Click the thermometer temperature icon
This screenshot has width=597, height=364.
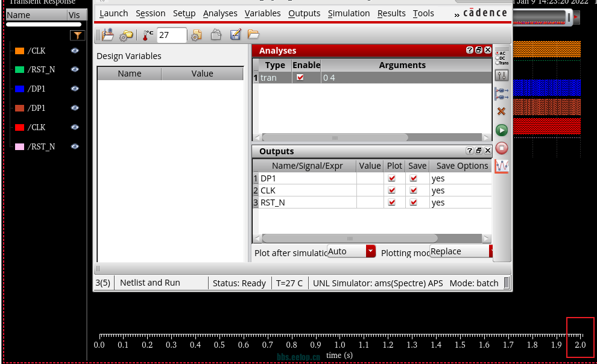point(147,36)
